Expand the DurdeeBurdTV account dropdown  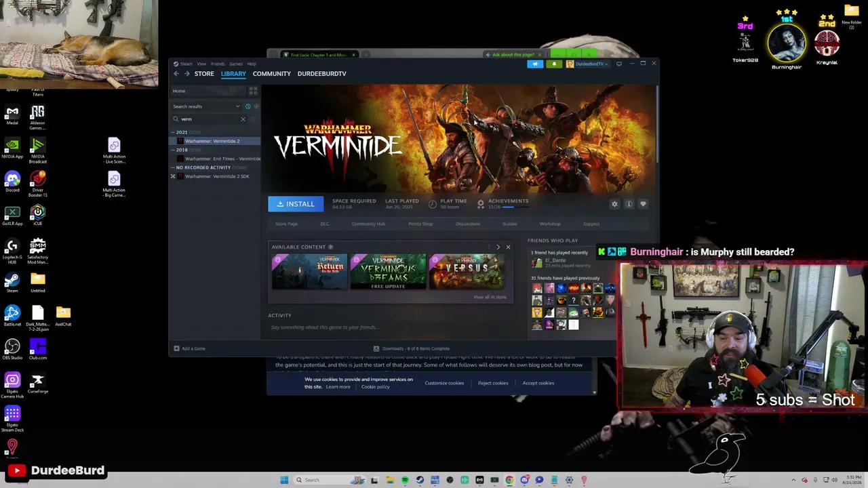[589, 64]
